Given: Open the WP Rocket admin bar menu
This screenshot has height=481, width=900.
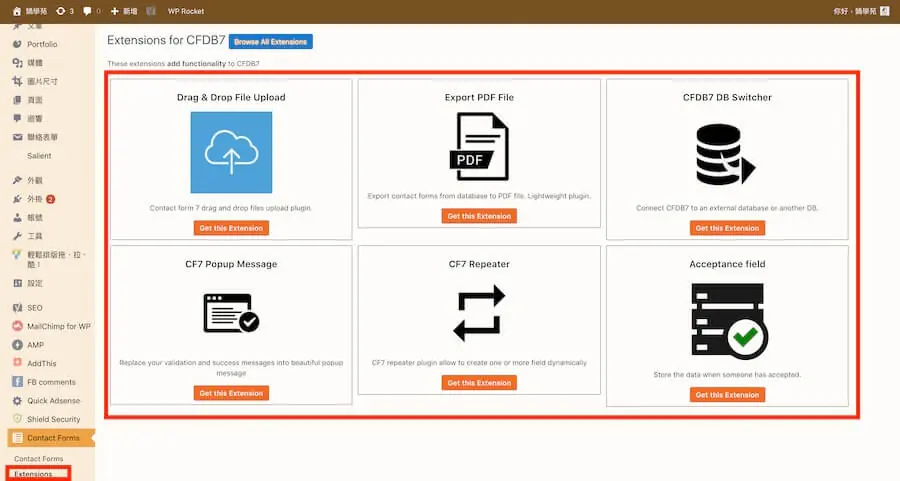Looking at the screenshot, I should click(185, 11).
